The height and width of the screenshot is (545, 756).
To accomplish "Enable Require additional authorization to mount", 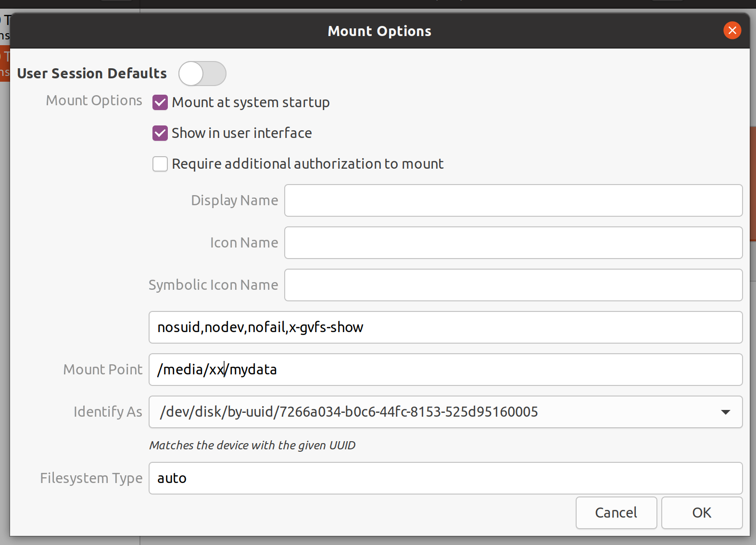I will [x=160, y=164].
